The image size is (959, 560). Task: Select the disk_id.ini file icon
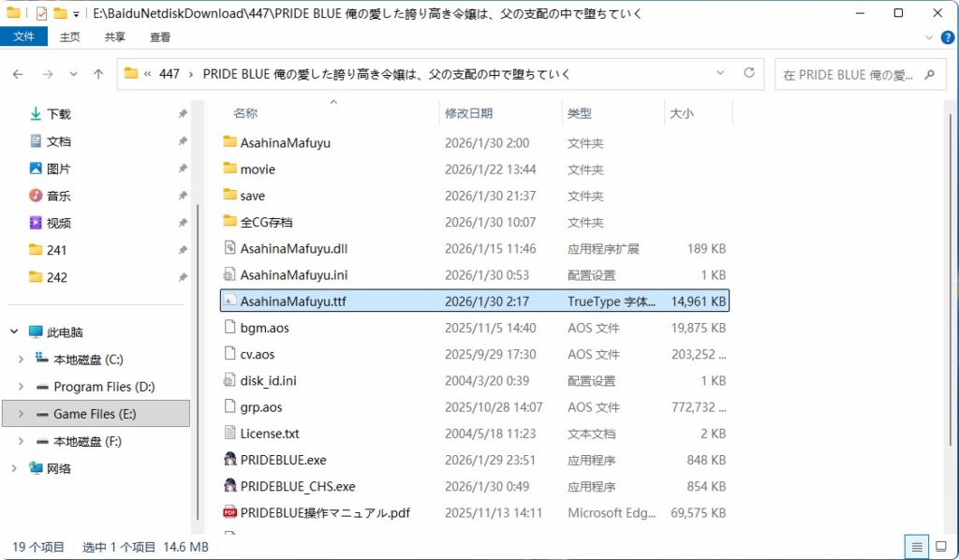(x=230, y=380)
